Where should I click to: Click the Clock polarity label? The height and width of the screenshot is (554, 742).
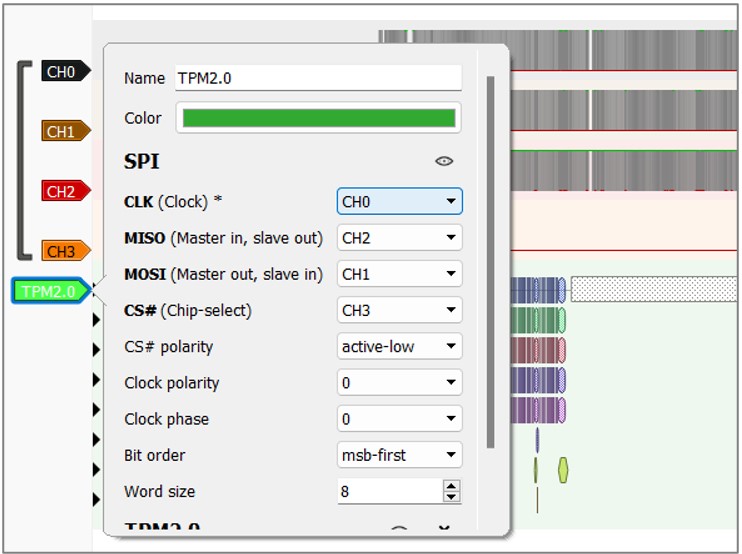point(172,383)
